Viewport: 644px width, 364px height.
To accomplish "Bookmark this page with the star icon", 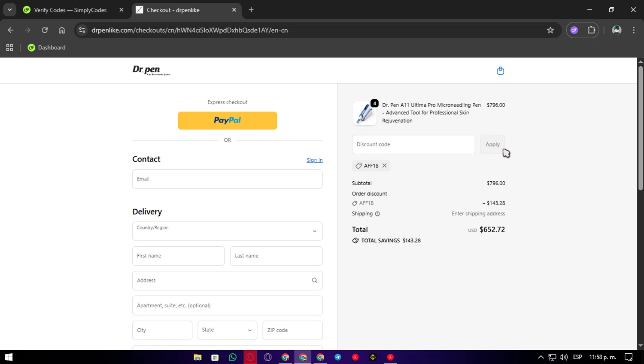I will tap(550, 30).
